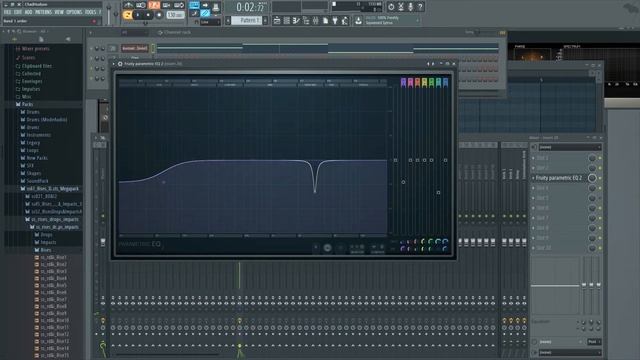Viewport: 640px width, 360px height.
Task: Open the Line snap dropdown
Action: tap(210, 22)
